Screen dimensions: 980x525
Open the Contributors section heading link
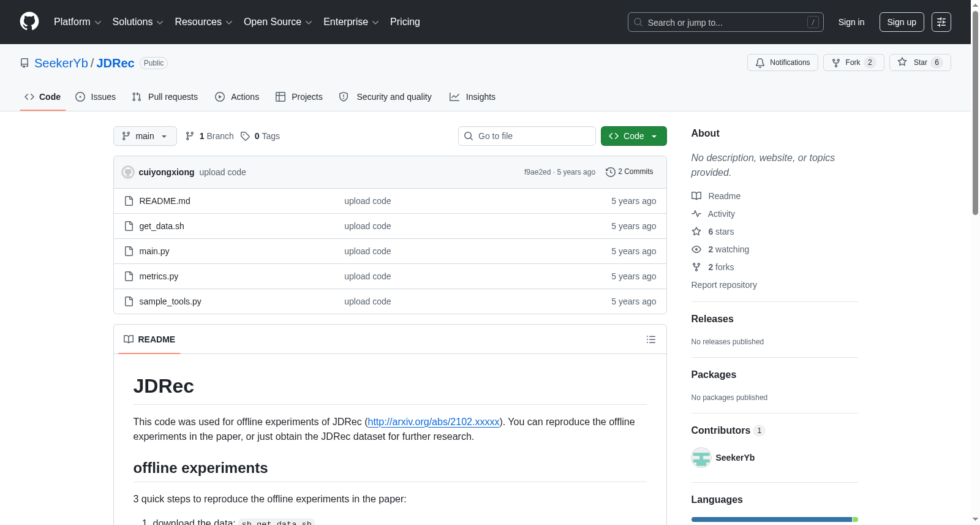tap(728, 430)
